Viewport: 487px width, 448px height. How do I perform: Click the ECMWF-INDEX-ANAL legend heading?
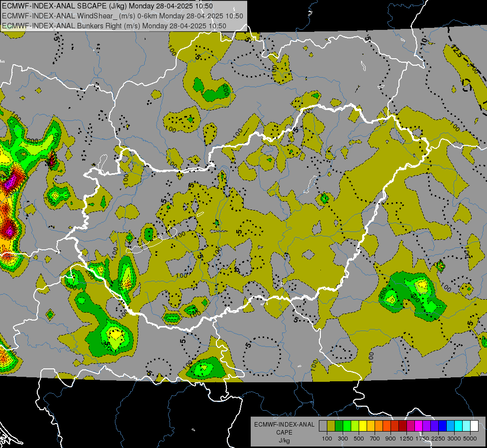284,425
